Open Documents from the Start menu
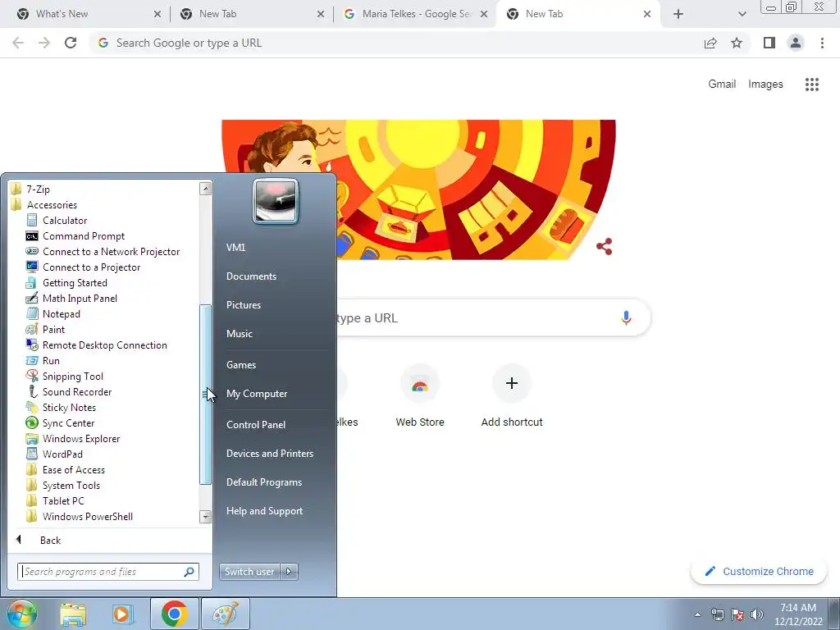 251,276
